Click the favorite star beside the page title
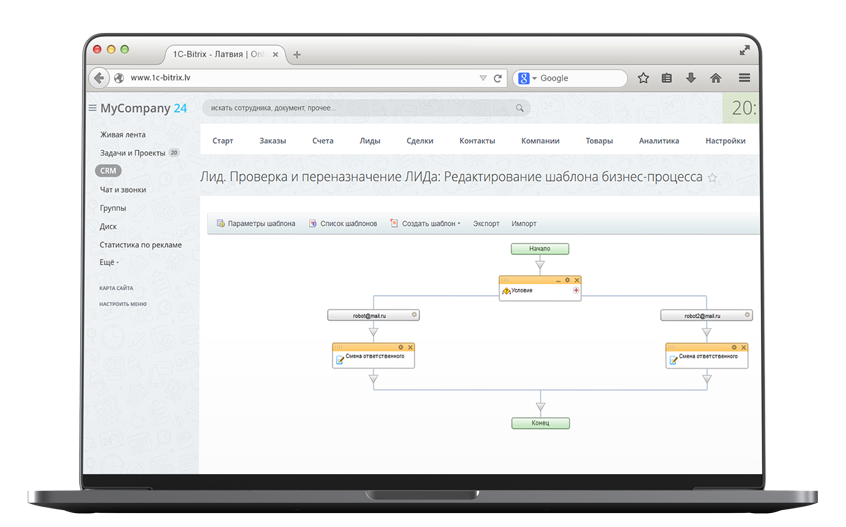The image size is (846, 527). (x=713, y=178)
